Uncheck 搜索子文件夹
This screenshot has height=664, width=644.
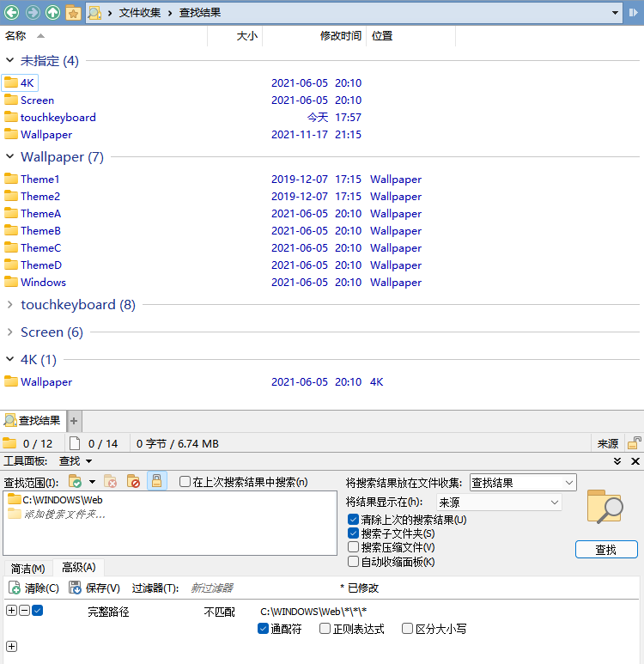tap(353, 533)
